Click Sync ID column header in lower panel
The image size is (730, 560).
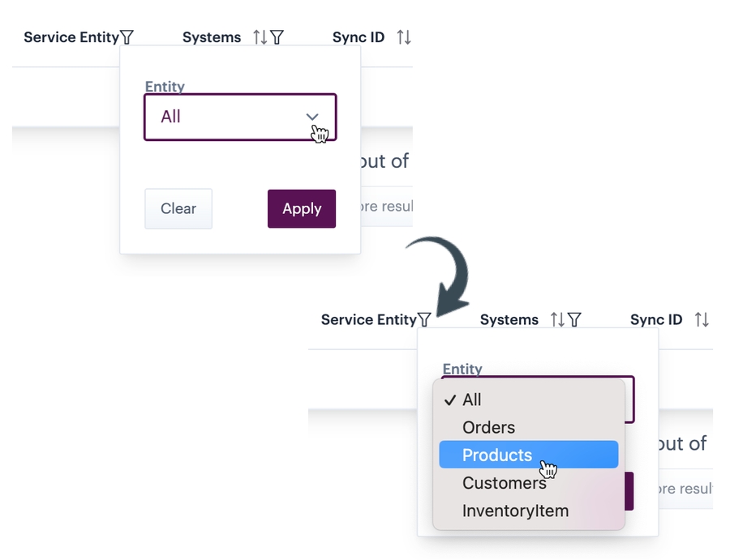coord(655,319)
